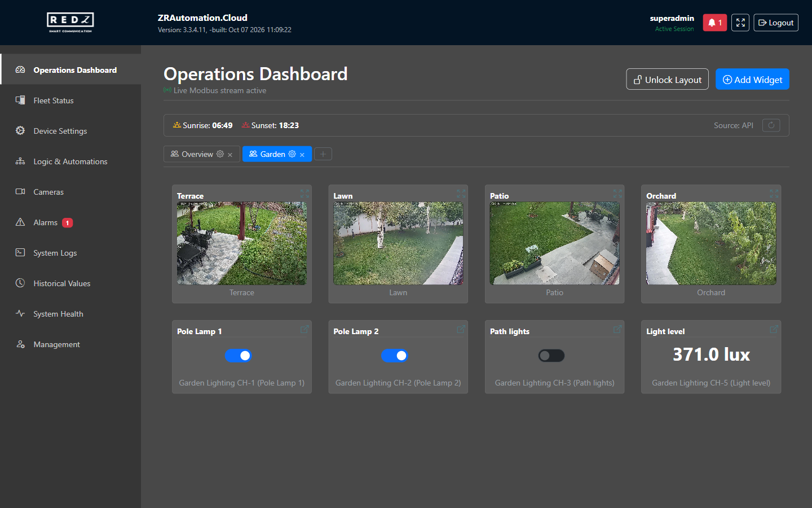Refresh the sunrise/sunset API source

click(x=771, y=125)
